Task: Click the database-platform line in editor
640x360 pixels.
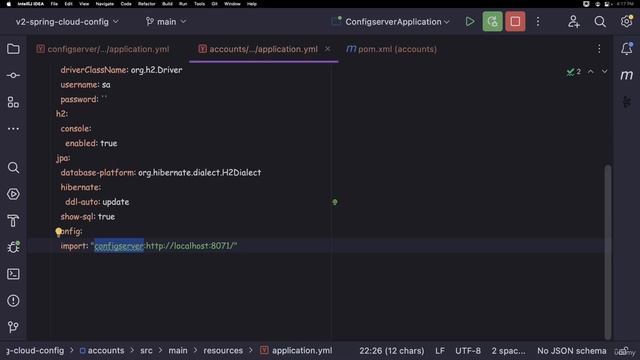Action: tap(161, 173)
